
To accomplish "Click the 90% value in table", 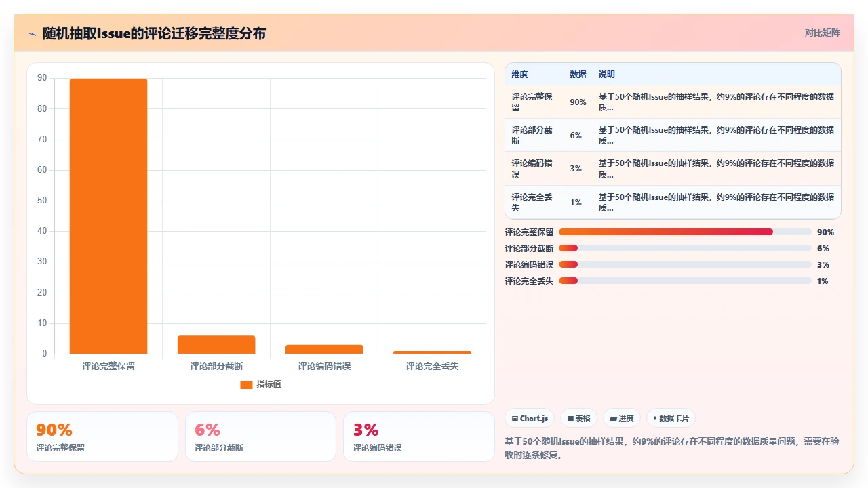I will pyautogui.click(x=578, y=102).
